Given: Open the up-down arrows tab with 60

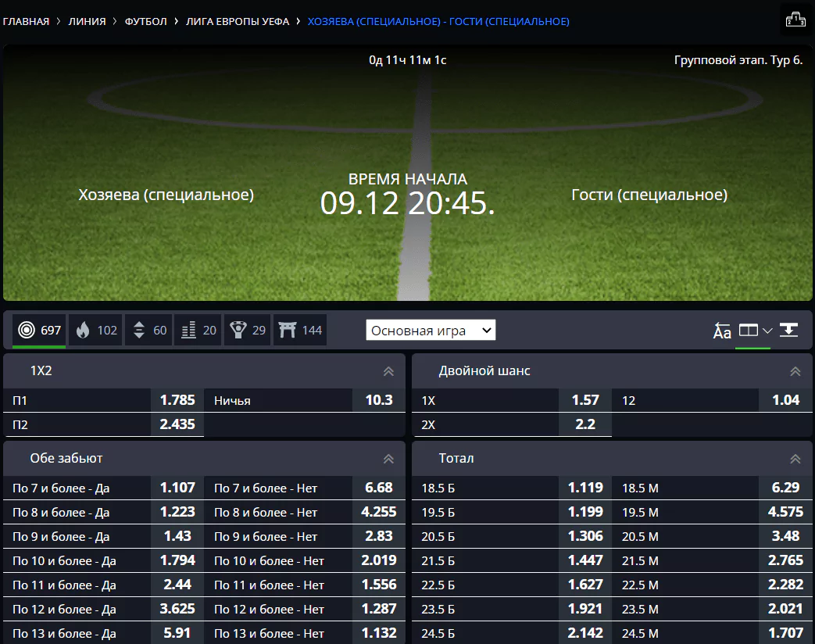Looking at the screenshot, I should (x=150, y=330).
